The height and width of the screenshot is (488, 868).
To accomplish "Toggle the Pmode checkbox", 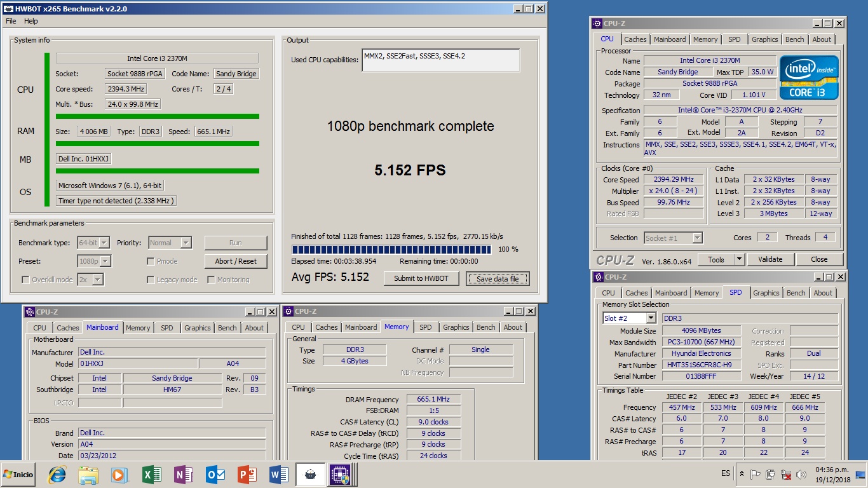I will click(151, 261).
